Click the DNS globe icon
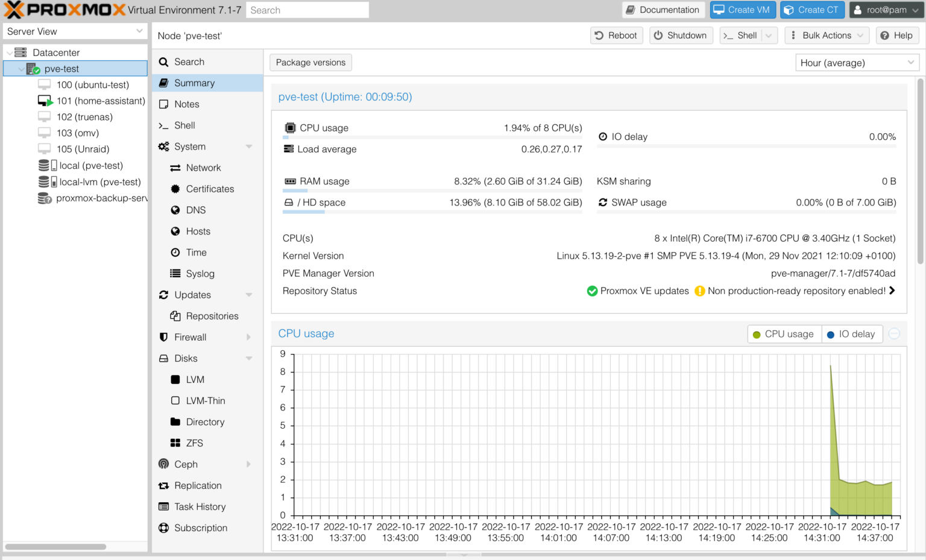926x560 pixels. pyautogui.click(x=175, y=210)
